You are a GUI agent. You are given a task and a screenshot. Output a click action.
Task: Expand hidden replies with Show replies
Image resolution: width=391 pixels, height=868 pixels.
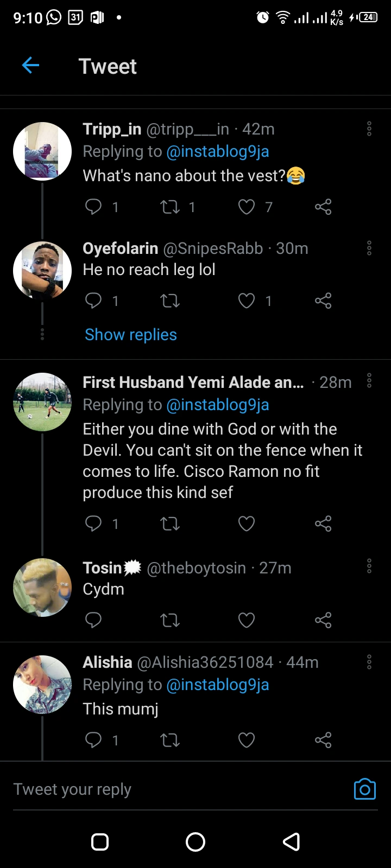[x=131, y=335]
